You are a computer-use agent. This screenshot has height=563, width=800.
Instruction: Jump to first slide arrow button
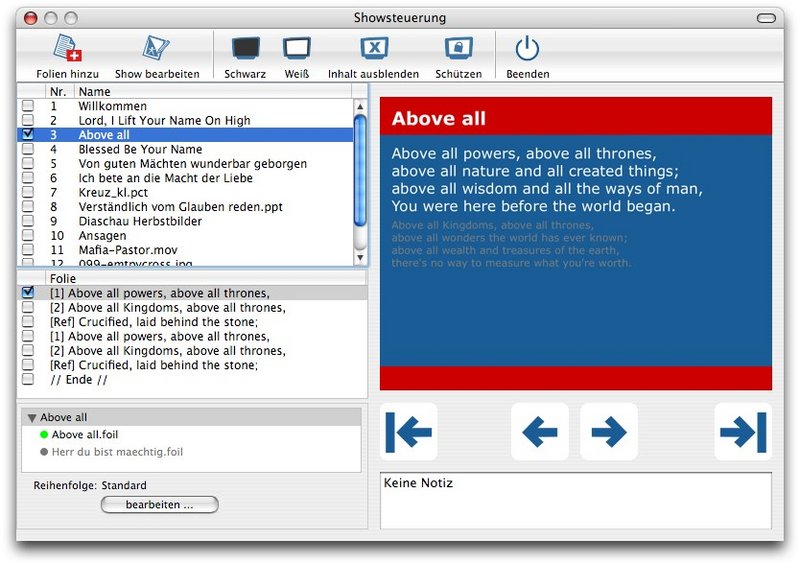point(409,432)
